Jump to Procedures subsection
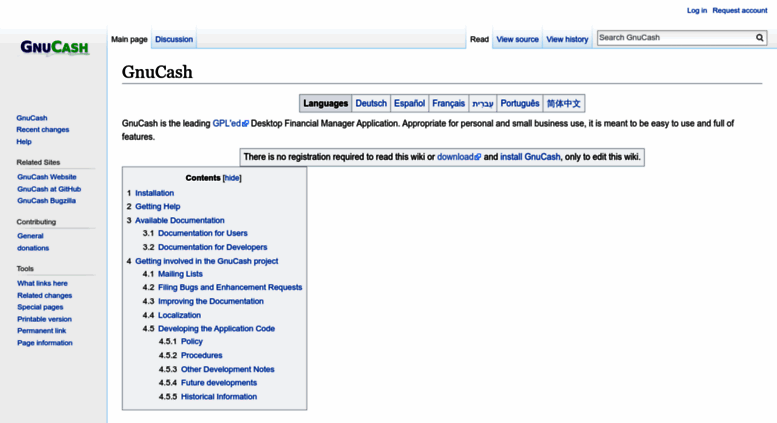 point(202,355)
